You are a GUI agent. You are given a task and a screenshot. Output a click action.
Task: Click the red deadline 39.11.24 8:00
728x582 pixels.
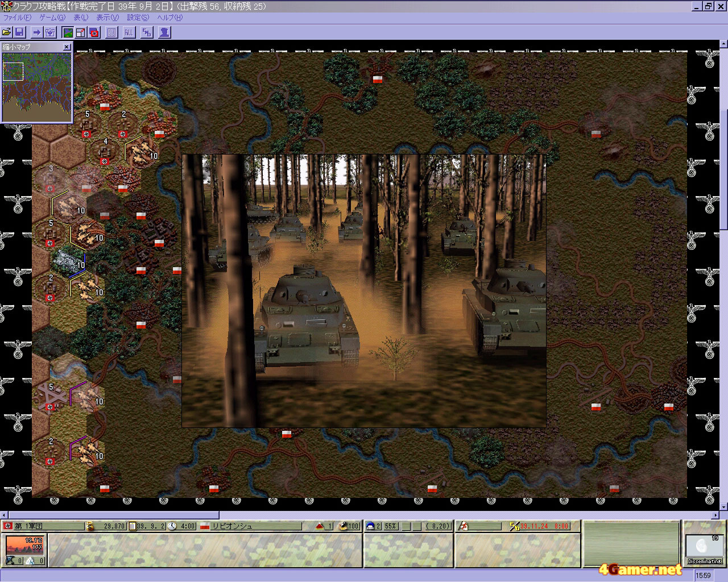pyautogui.click(x=544, y=526)
